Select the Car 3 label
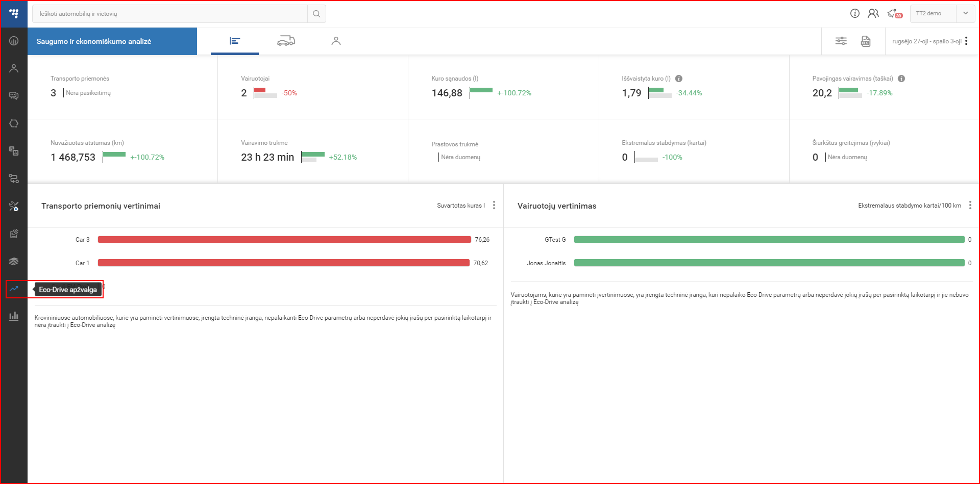 [82, 240]
